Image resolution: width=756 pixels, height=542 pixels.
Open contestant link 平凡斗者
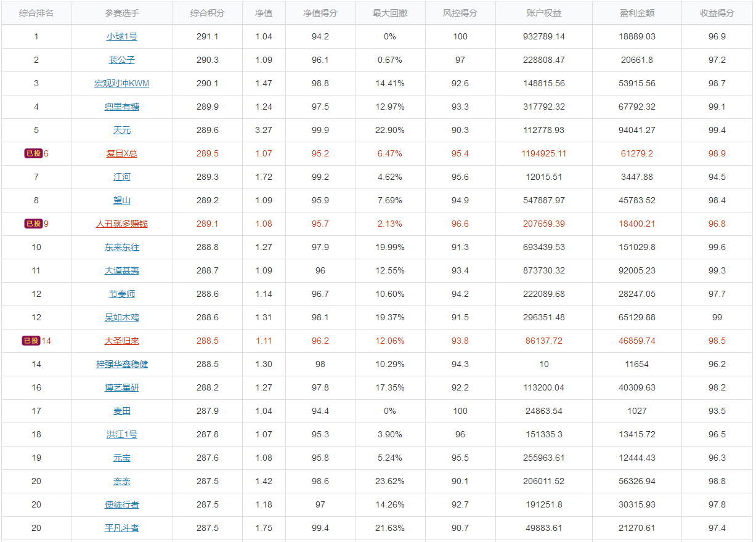coord(121,528)
